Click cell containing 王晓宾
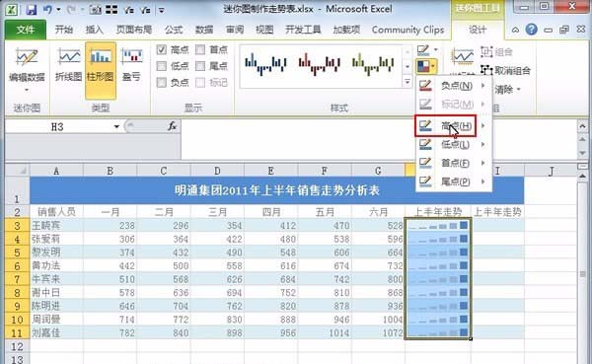Image resolution: width=592 pixels, height=364 pixels. point(56,226)
